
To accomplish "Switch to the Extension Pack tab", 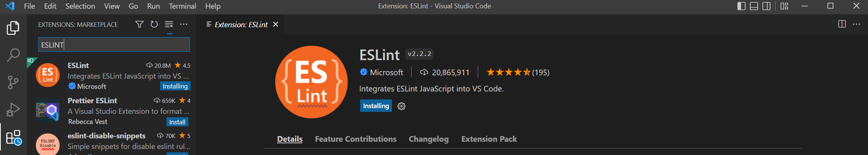I will 489,139.
